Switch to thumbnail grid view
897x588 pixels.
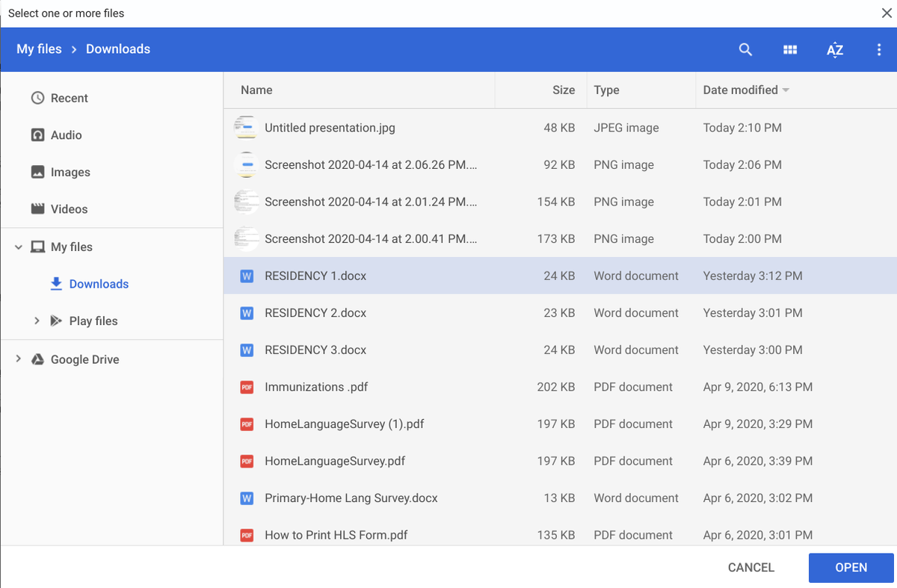(790, 49)
